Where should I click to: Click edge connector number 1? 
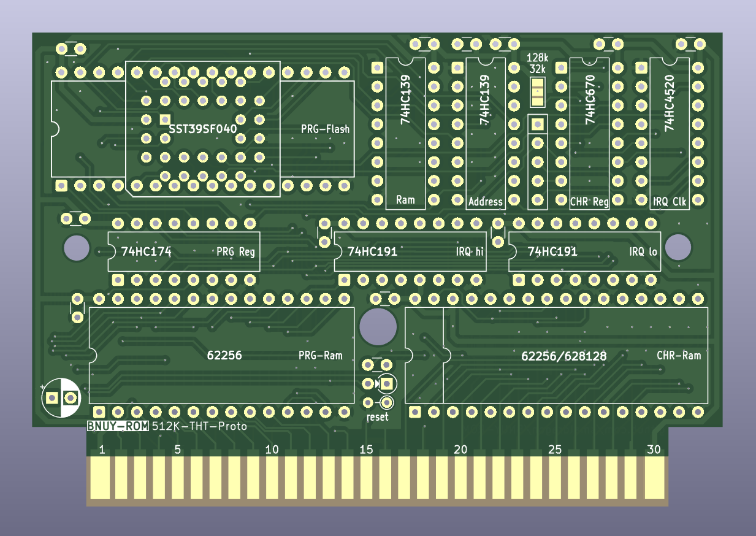(x=102, y=450)
